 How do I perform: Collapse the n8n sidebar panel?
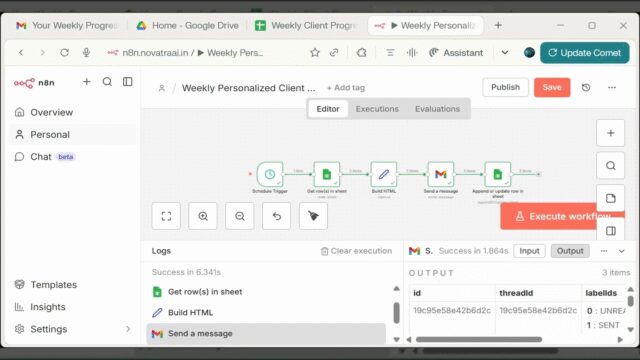128,82
